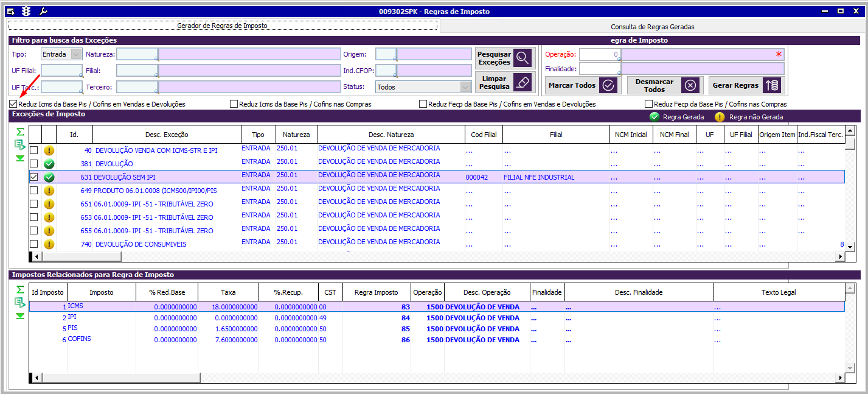
Task: Click the yellow warning icon on row 40
Action: click(x=49, y=150)
